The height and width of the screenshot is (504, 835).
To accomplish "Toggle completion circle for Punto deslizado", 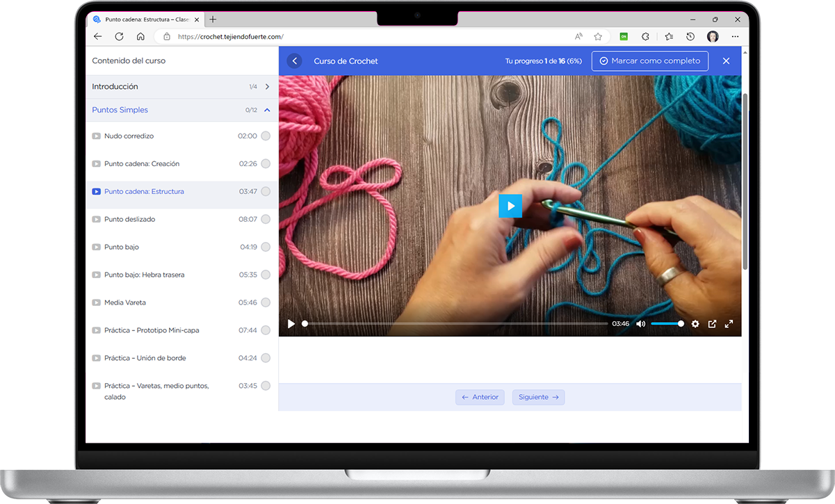I will pos(266,220).
